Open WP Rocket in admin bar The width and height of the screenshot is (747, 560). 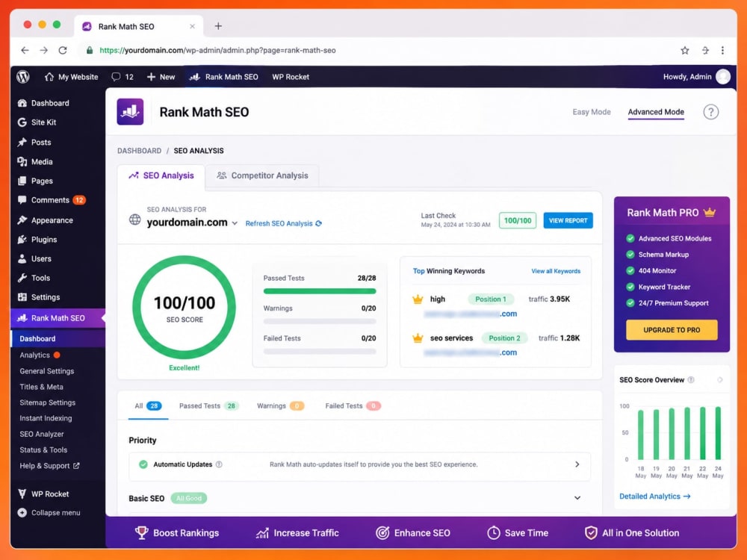click(x=291, y=77)
